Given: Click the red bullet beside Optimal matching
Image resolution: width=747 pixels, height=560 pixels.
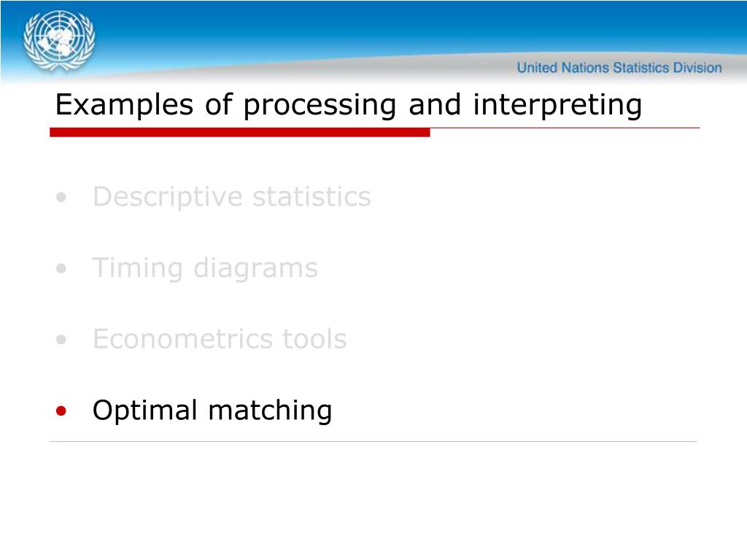Looking at the screenshot, I should (61, 411).
